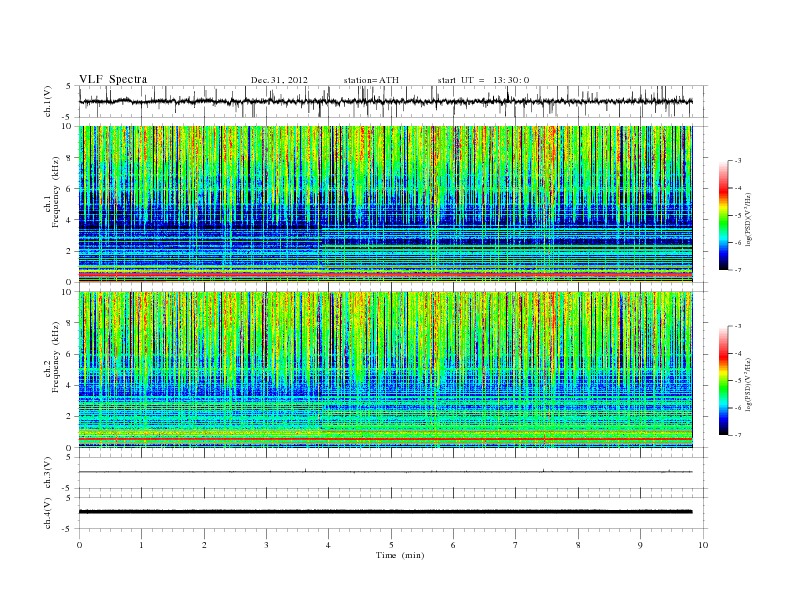The width and height of the screenshot is (792, 612).
Task: Select the "Time (min)" x-axis label
Action: point(400,555)
